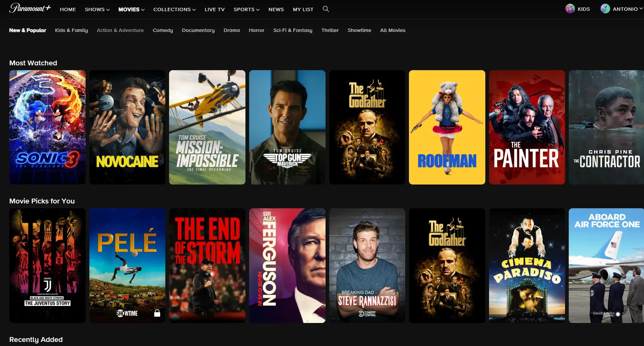Open the Novocaine movie poster
Viewport: 644px width, 346px height.
[x=127, y=127]
